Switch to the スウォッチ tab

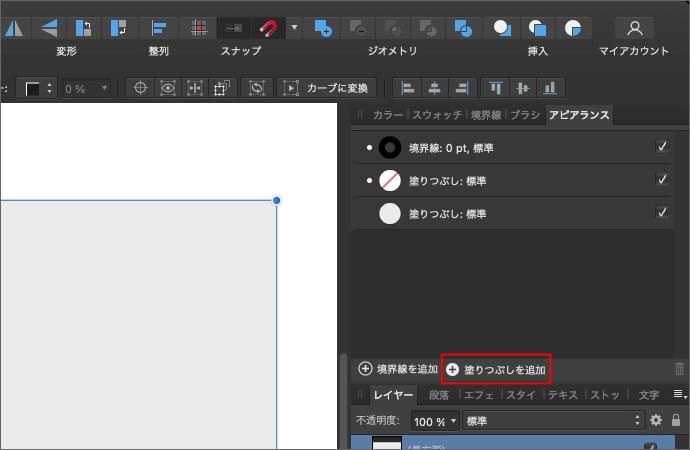[436, 115]
